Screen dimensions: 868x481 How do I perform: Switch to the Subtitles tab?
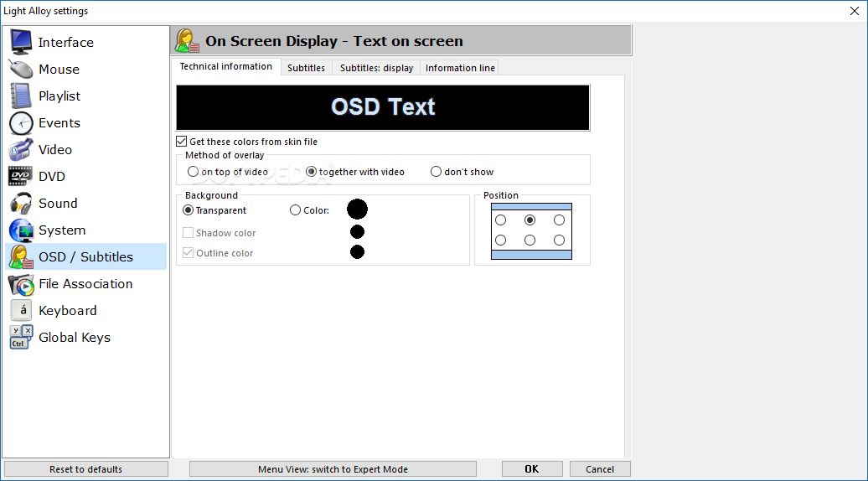coord(306,68)
